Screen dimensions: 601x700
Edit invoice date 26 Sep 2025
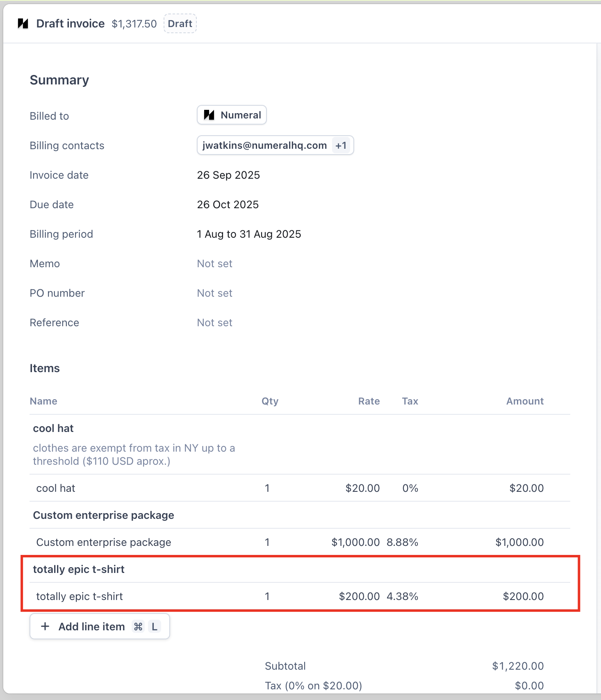click(x=228, y=175)
